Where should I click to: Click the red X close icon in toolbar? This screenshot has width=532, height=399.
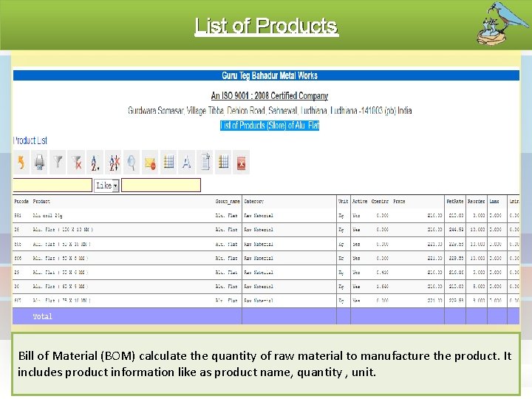[x=241, y=162]
